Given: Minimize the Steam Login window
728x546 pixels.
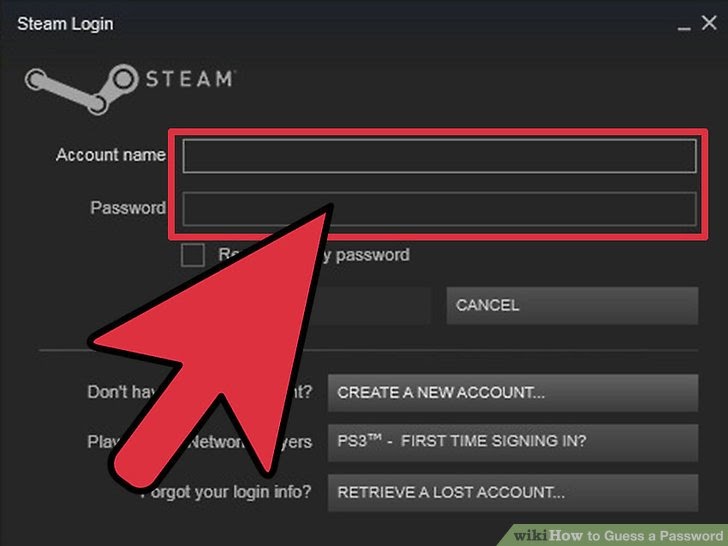Looking at the screenshot, I should point(683,24).
